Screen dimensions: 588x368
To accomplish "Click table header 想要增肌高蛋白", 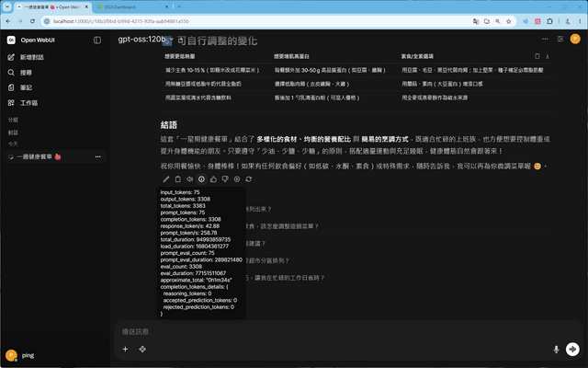I will tap(291, 56).
